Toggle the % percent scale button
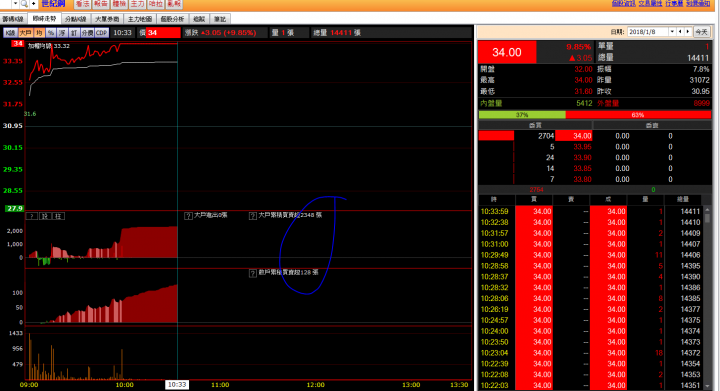 51,33
